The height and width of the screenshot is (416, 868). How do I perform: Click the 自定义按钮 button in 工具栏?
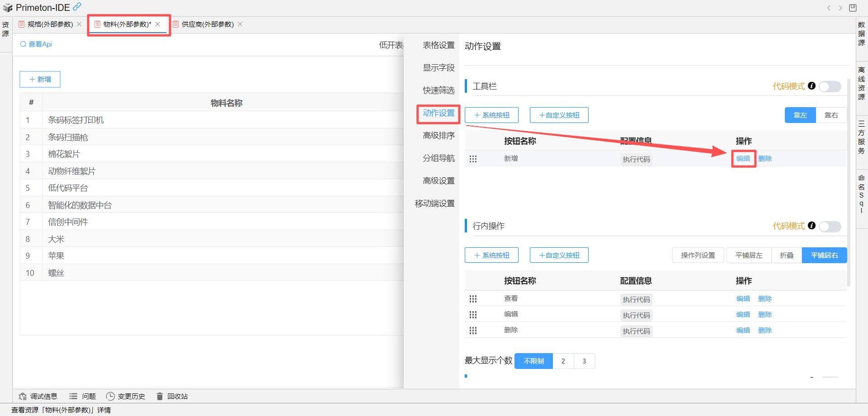pos(559,115)
